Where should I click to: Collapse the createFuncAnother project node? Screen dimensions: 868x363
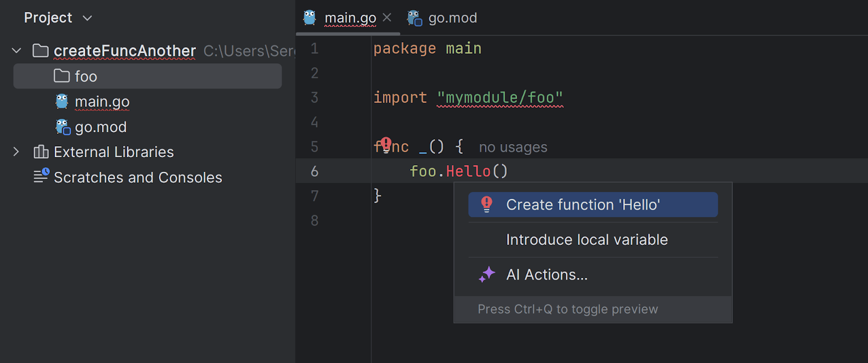pyautogui.click(x=17, y=50)
